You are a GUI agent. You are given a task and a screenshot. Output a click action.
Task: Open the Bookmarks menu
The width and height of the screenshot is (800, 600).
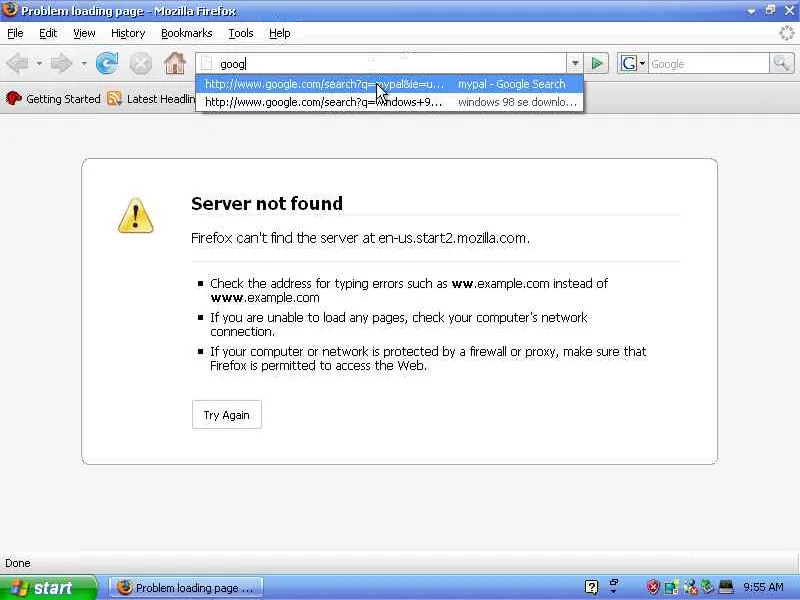pyautogui.click(x=186, y=33)
